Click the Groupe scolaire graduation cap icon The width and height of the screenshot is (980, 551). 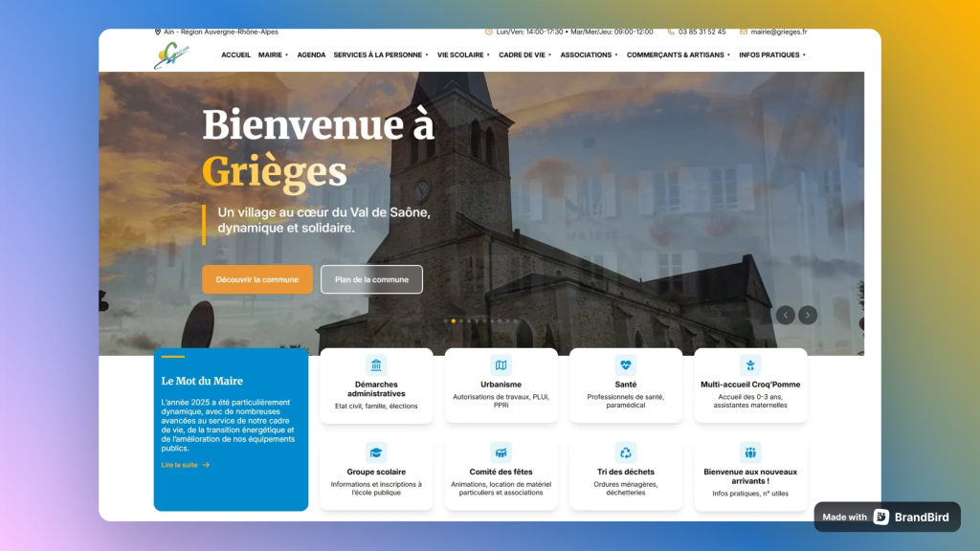(x=376, y=452)
